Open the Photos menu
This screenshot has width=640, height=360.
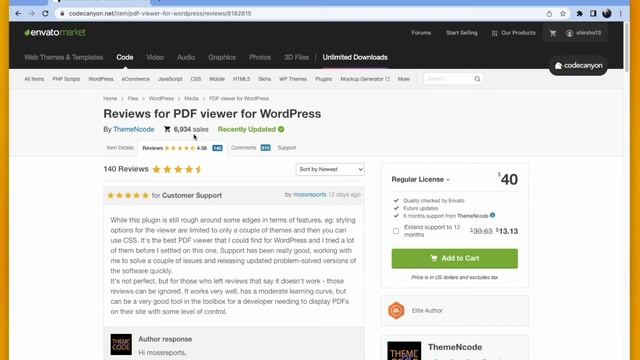click(x=260, y=57)
